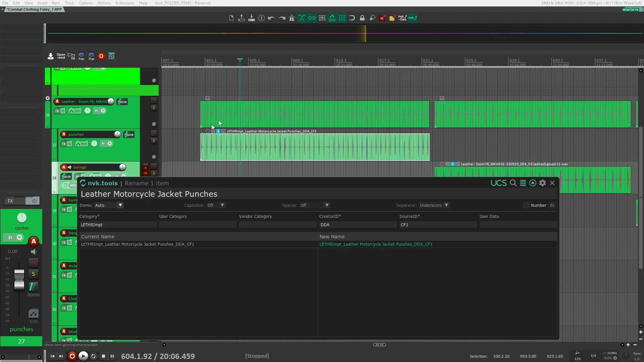Click the Open rend button
644x362 pixels.
(61, 56)
